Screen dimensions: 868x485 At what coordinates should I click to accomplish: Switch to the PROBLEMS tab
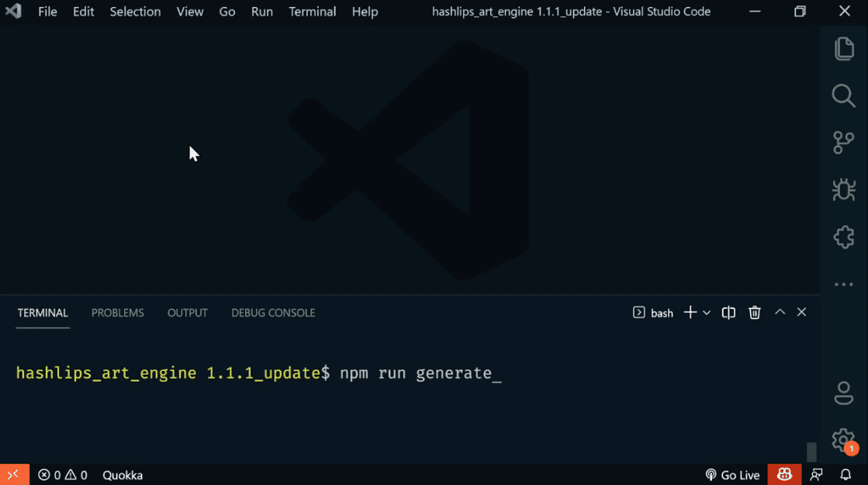pyautogui.click(x=117, y=313)
